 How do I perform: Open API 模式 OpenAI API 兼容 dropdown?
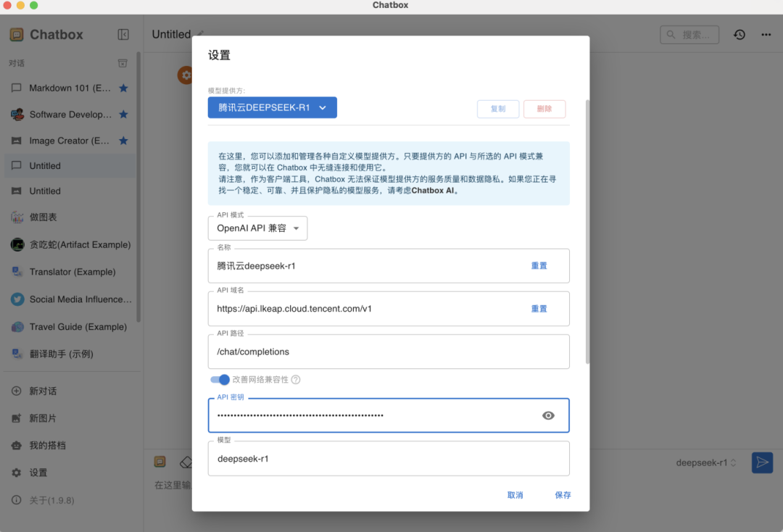click(x=257, y=228)
